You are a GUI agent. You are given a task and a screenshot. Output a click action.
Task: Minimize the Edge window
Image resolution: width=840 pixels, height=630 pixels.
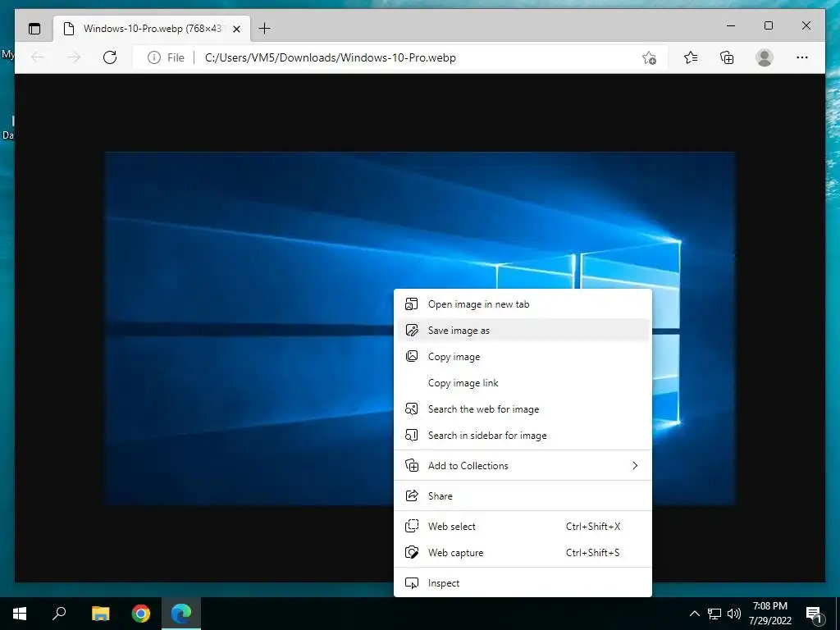(731, 25)
